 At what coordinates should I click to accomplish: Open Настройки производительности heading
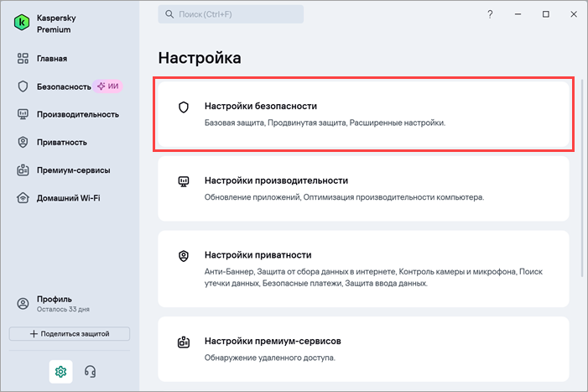pos(276,180)
